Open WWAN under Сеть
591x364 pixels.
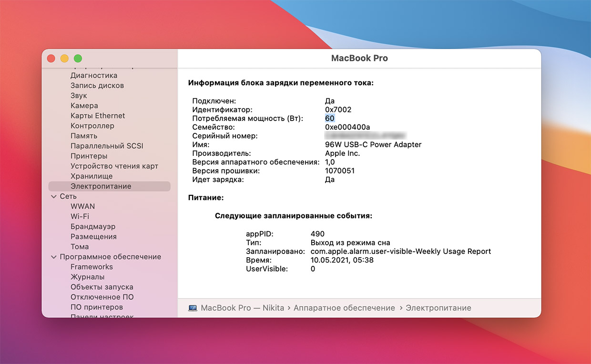[82, 206]
